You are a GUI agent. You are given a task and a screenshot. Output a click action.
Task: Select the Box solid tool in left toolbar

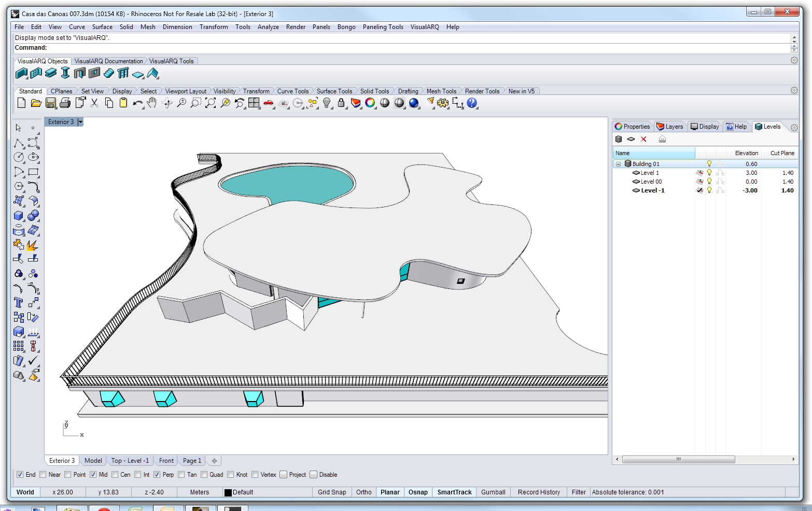19,215
